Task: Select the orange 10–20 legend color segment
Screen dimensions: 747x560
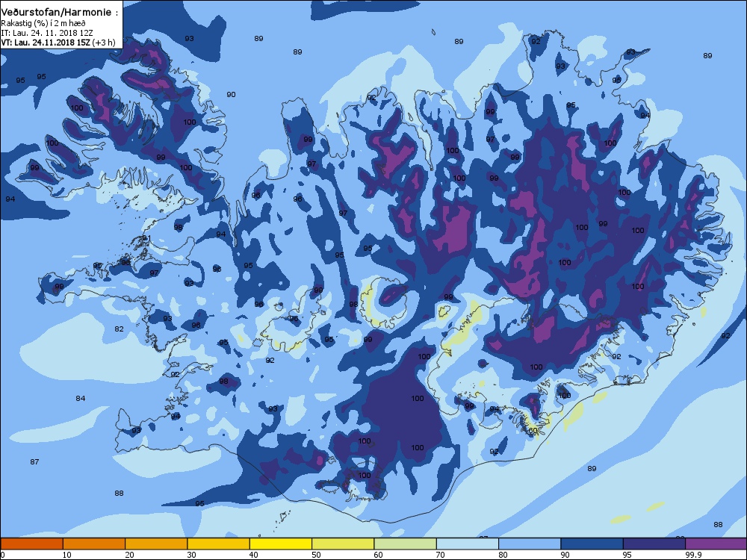Action: (94, 544)
